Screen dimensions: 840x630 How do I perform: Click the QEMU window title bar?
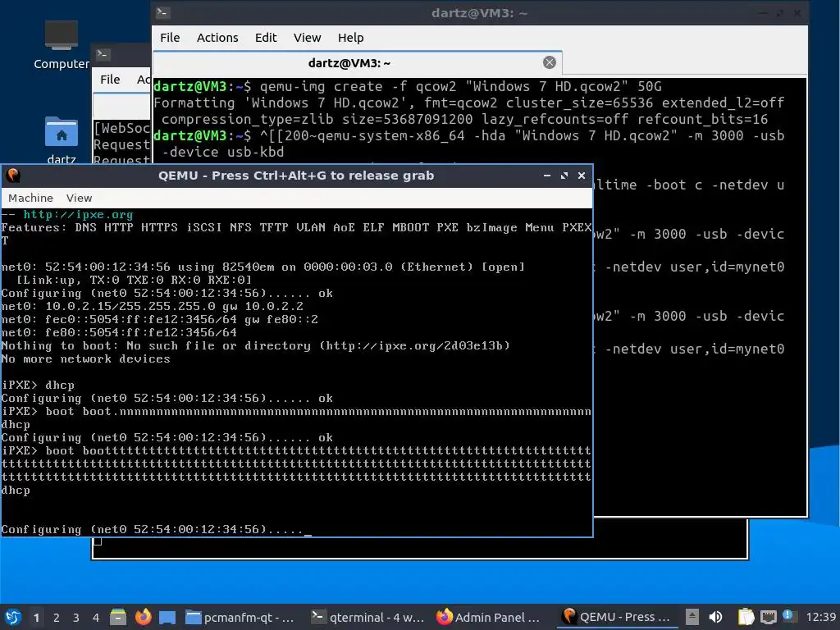tap(296, 176)
